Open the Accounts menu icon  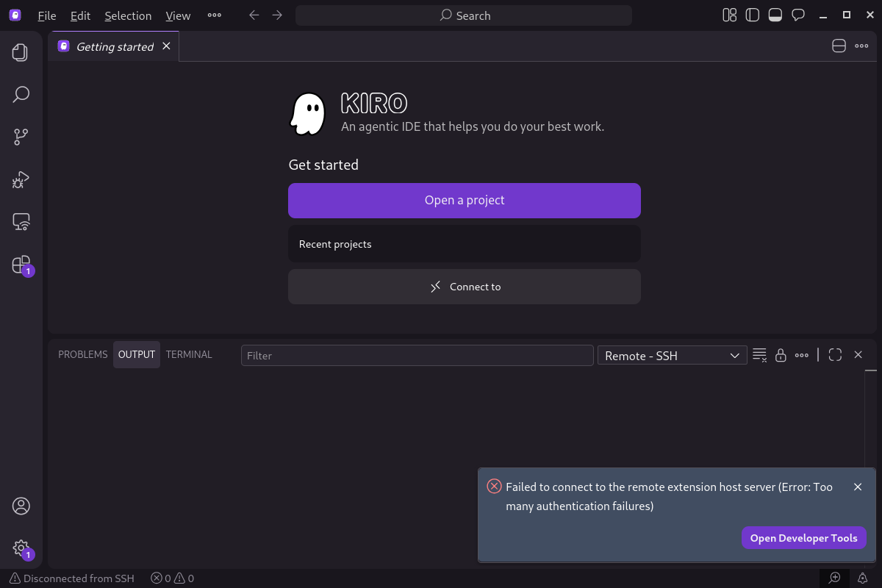21,506
